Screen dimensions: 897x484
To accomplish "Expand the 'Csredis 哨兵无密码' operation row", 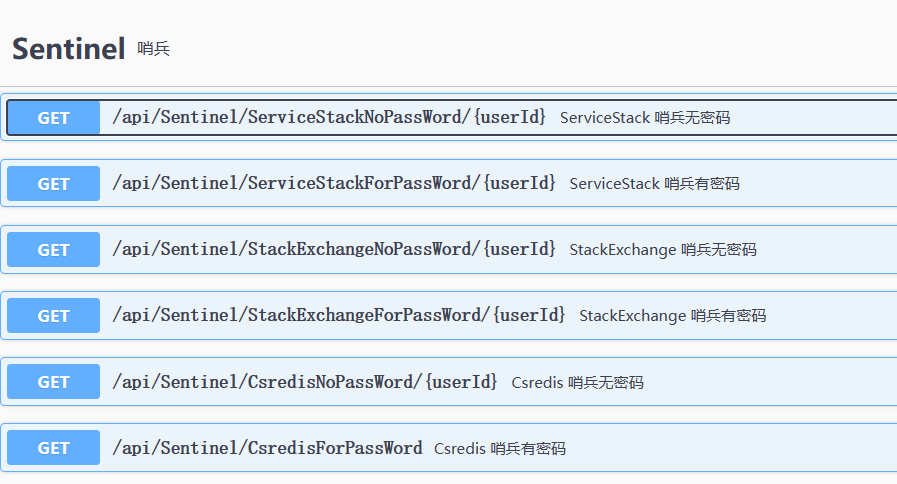I will pyautogui.click(x=577, y=382).
